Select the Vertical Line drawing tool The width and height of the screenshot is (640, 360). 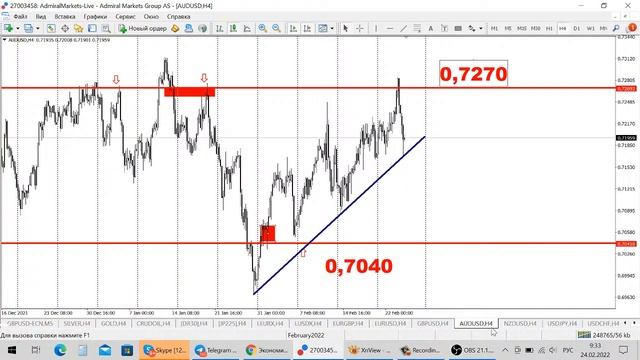pyautogui.click(x=376, y=28)
